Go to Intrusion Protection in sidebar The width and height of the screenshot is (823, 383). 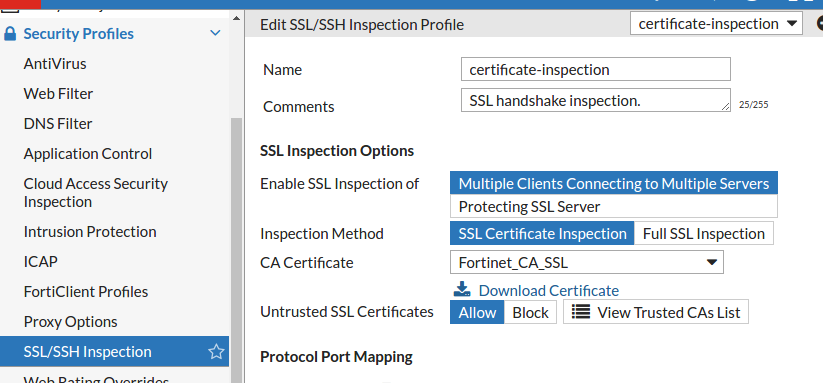(90, 232)
